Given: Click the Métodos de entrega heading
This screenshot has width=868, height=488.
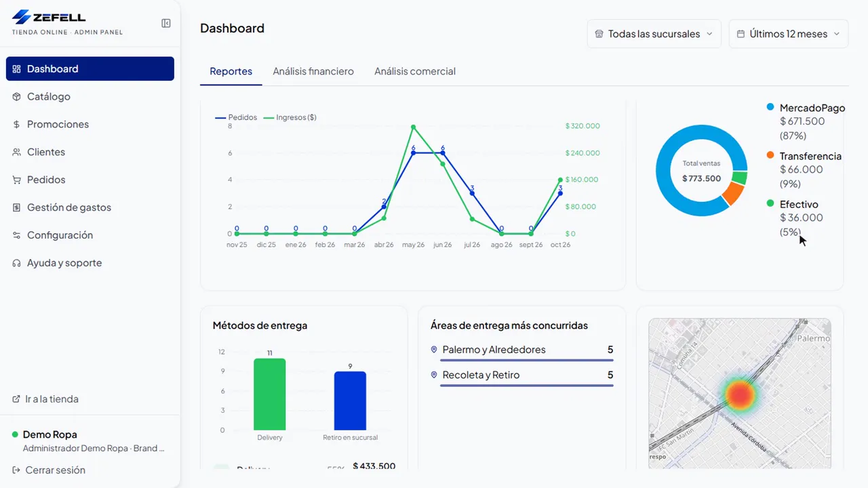Looking at the screenshot, I should (x=260, y=325).
